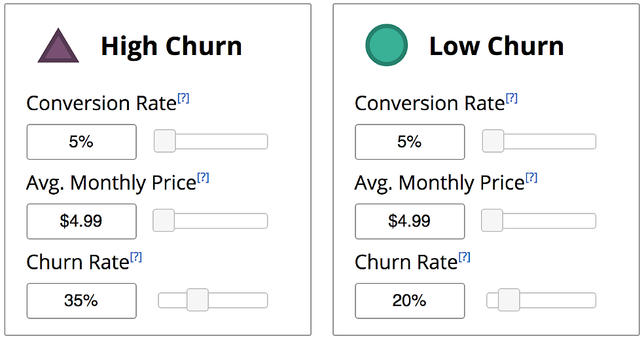Open help tooltip for Low Churn Conversion Rate
Screen dimensions: 644x340
[x=512, y=98]
